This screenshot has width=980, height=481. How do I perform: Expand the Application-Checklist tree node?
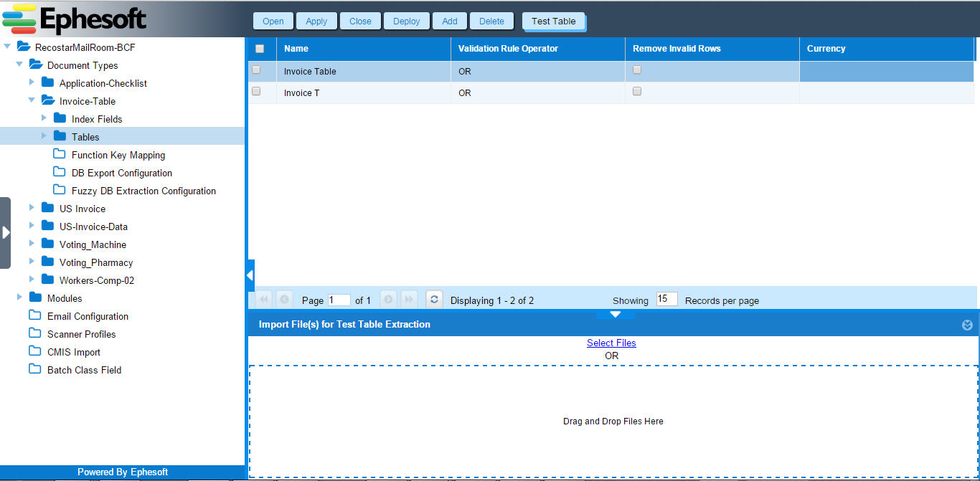[32, 83]
